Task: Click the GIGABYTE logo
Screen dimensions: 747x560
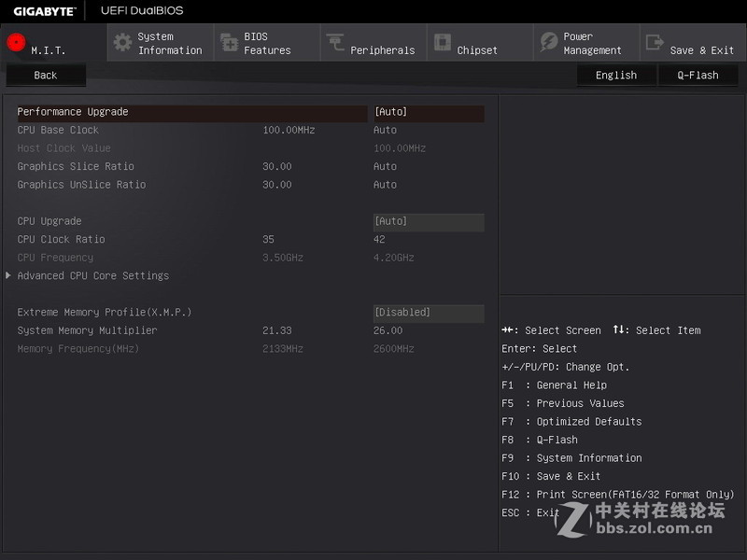Action: coord(44,11)
